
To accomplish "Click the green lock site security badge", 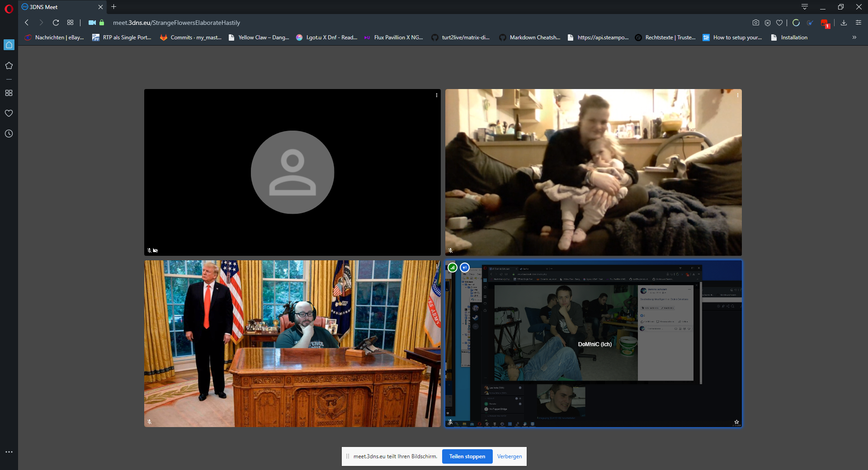I will point(102,23).
